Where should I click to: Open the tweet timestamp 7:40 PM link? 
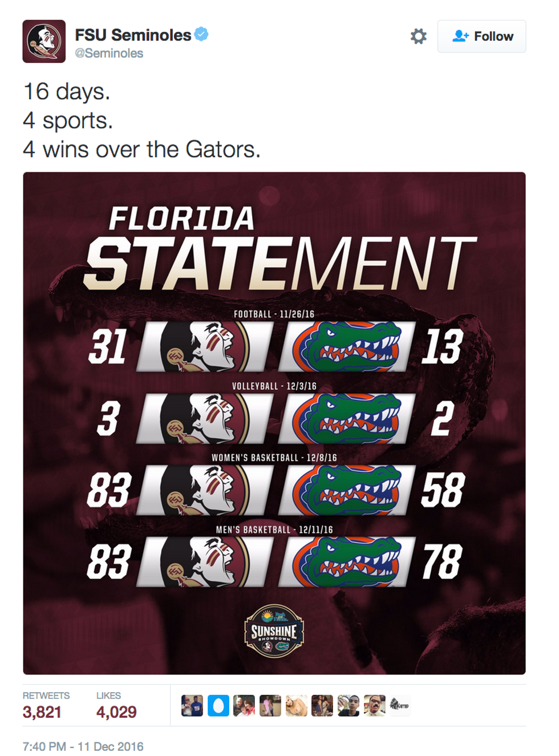click(x=83, y=746)
